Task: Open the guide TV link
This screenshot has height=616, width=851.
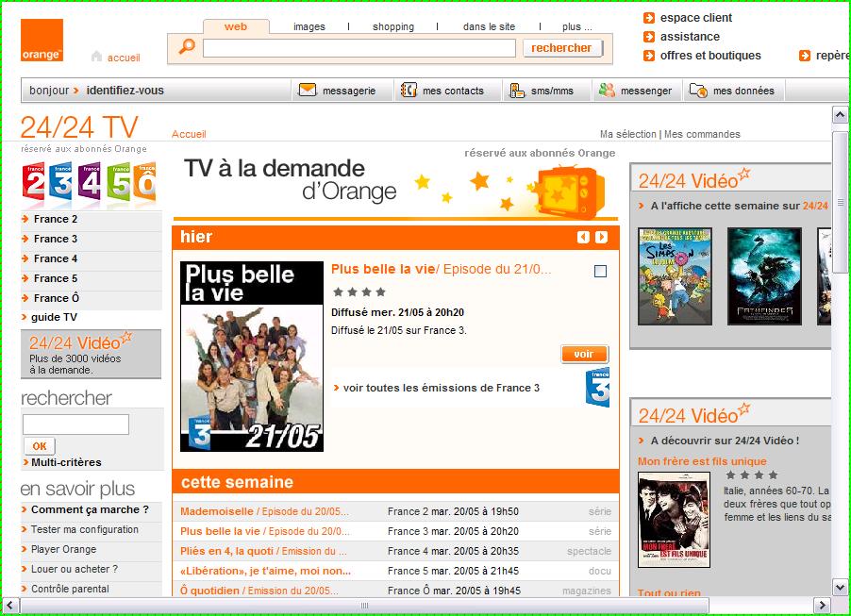Action: 54,317
